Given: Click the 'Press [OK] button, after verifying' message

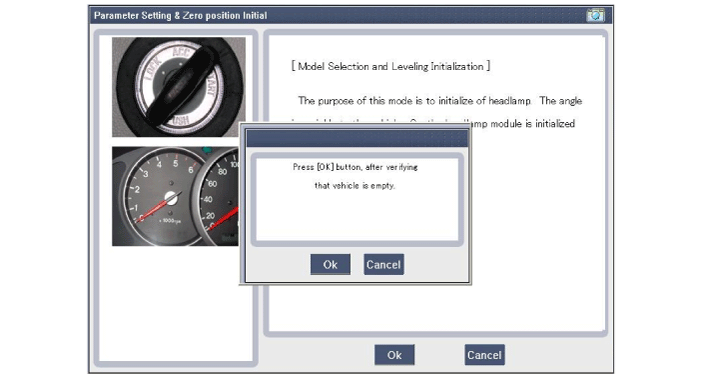Looking at the screenshot, I should coord(355,167).
